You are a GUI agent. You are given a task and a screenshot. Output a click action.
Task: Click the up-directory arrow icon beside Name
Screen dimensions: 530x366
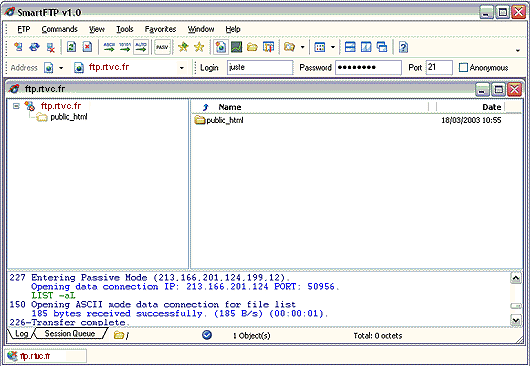coord(205,107)
